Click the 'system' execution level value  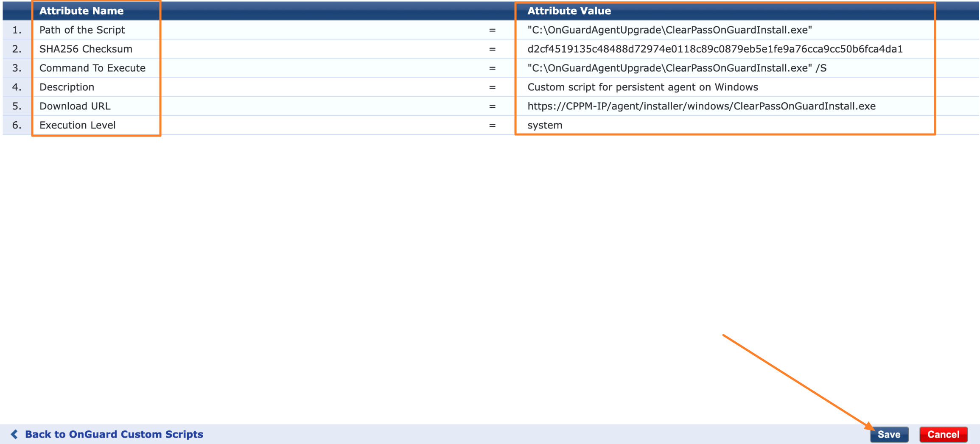pyautogui.click(x=545, y=126)
